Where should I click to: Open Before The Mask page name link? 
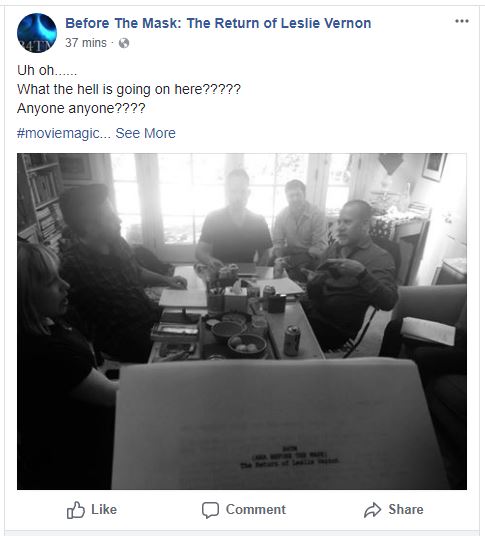coord(218,23)
